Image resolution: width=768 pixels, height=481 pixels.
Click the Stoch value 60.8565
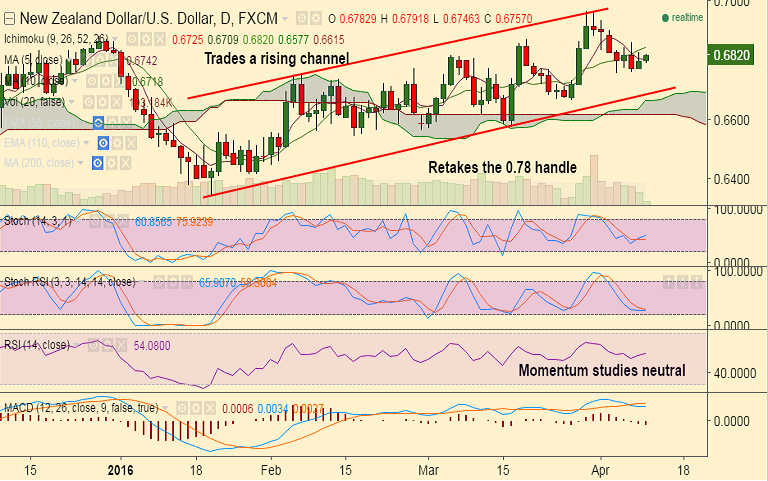pos(153,221)
